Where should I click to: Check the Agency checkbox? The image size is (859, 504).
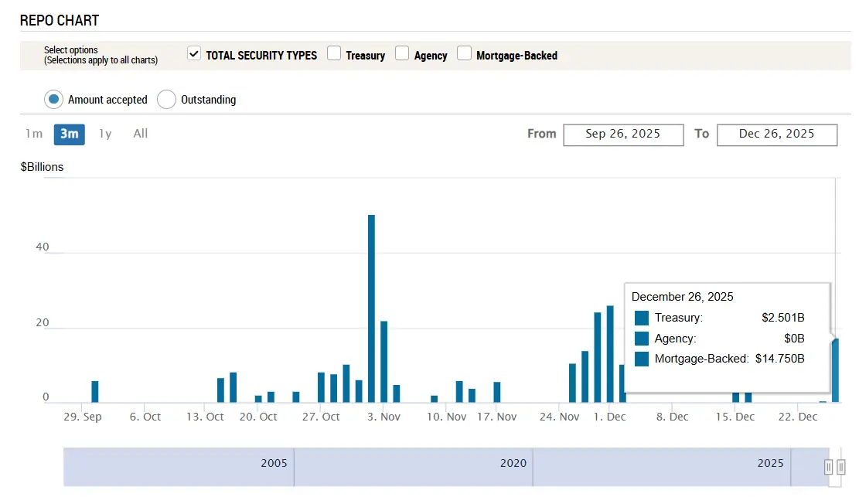pos(402,53)
